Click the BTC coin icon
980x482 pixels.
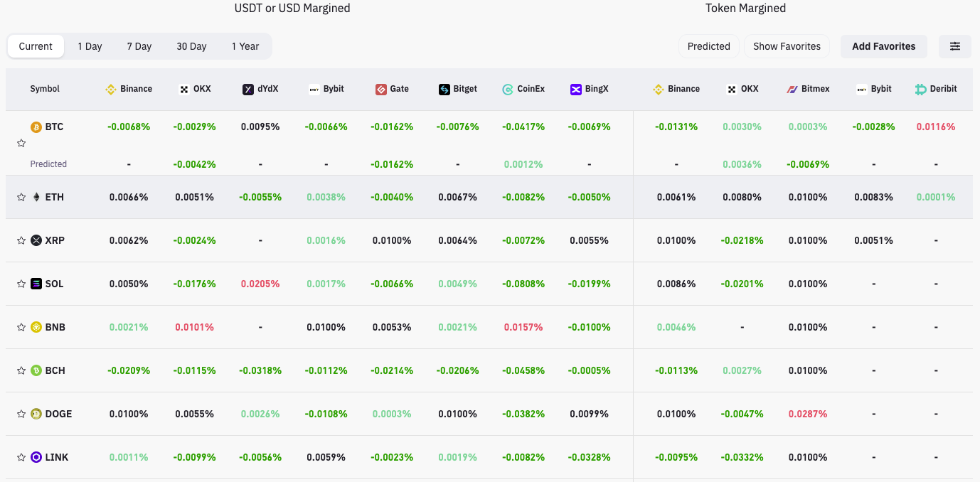(36, 126)
